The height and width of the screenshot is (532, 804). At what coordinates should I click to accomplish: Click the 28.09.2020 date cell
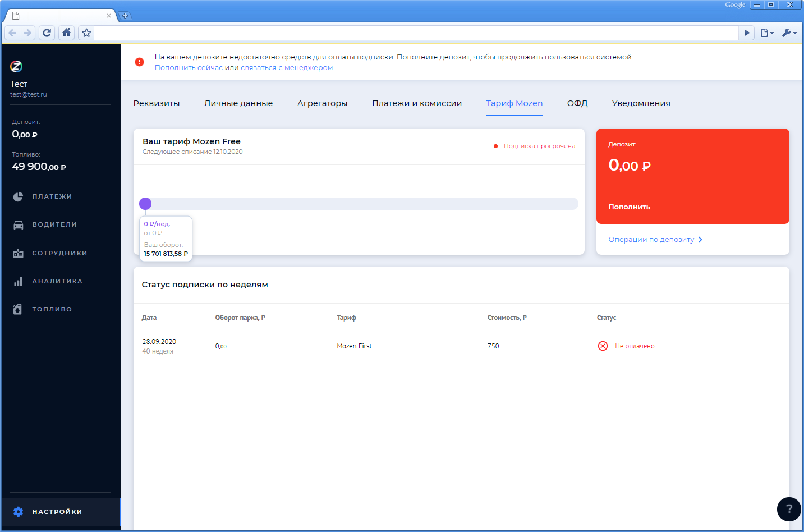pyautogui.click(x=159, y=342)
